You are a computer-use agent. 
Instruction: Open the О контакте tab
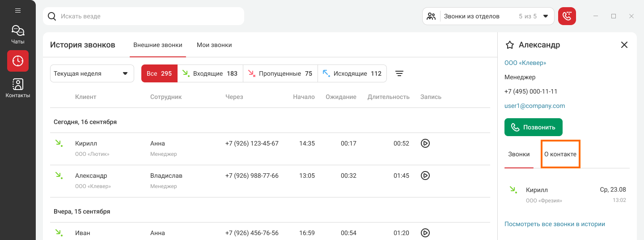[x=560, y=154]
